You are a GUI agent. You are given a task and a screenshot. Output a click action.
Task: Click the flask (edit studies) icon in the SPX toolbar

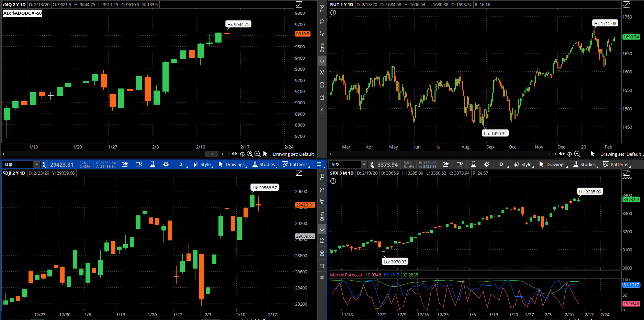point(473,164)
